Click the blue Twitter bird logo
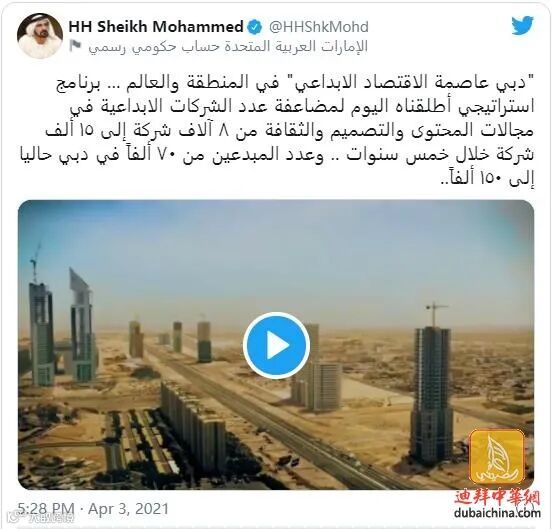Viewport: 552px width, 529px height. (x=522, y=25)
